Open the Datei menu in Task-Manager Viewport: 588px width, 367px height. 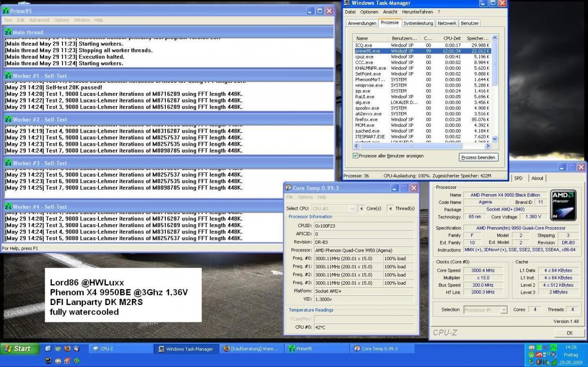coord(350,12)
